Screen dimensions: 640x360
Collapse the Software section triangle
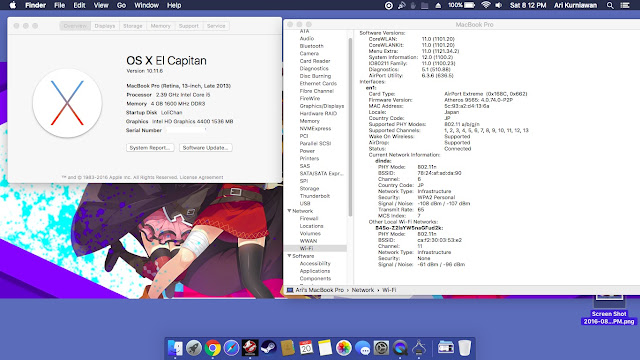[x=289, y=256]
